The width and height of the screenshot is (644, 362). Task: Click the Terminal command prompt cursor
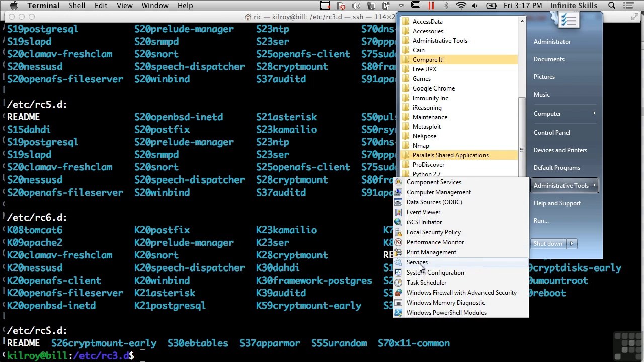point(143,356)
